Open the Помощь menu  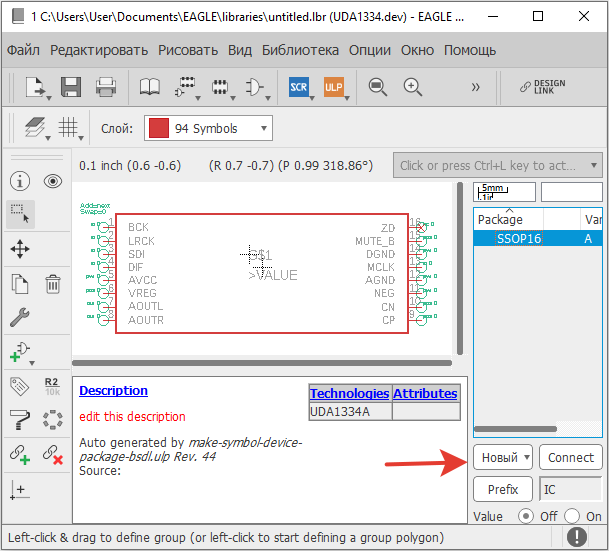click(x=470, y=50)
